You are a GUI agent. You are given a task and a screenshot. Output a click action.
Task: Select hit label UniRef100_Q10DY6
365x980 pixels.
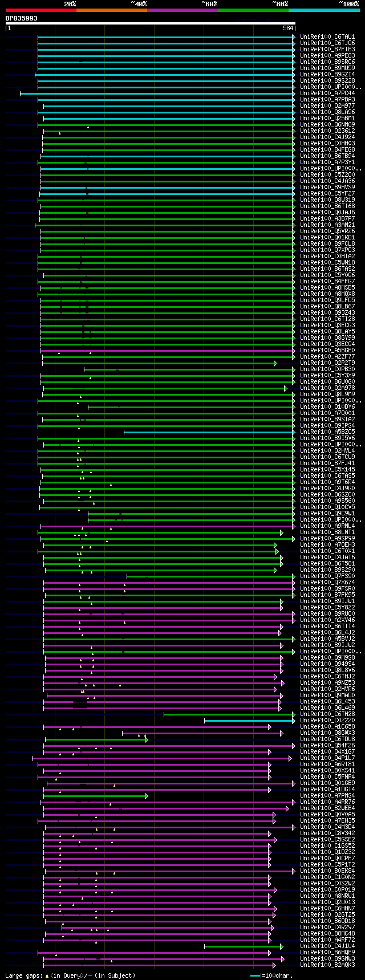click(x=327, y=407)
